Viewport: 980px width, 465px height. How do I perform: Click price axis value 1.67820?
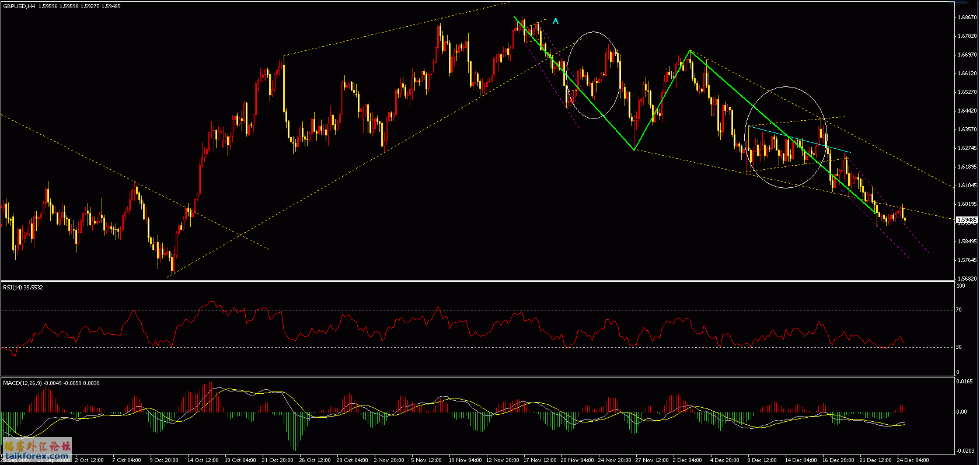pos(967,36)
